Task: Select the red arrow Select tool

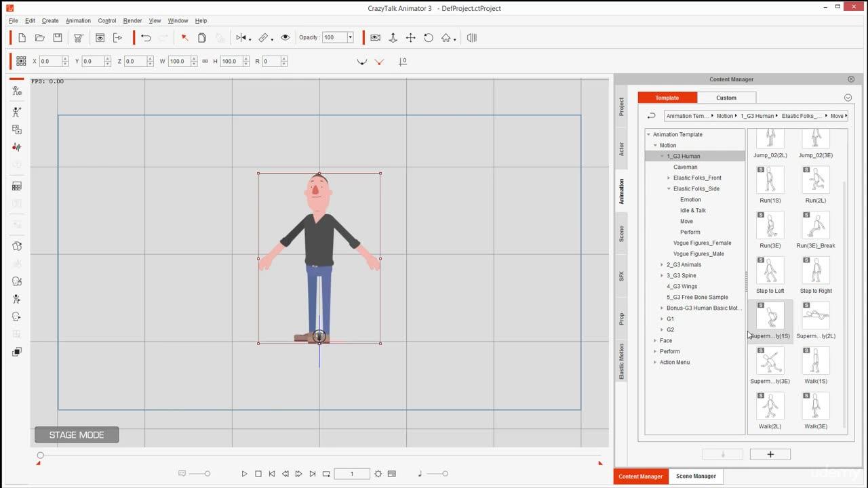Action: [184, 38]
